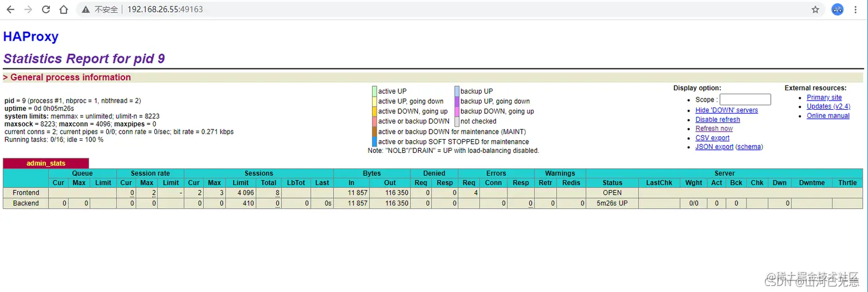Click the Backend row label
Image resolution: width=868 pixels, height=292 pixels.
coord(26,203)
